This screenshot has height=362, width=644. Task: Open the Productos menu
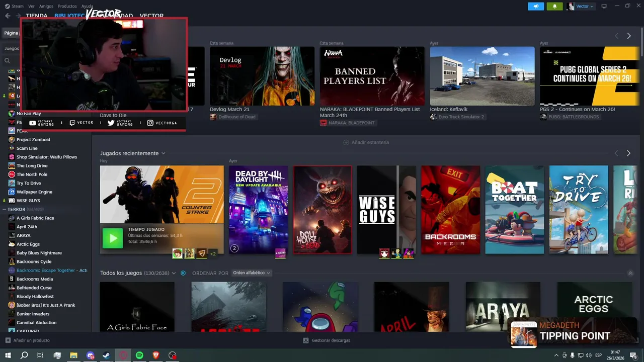pos(67,6)
